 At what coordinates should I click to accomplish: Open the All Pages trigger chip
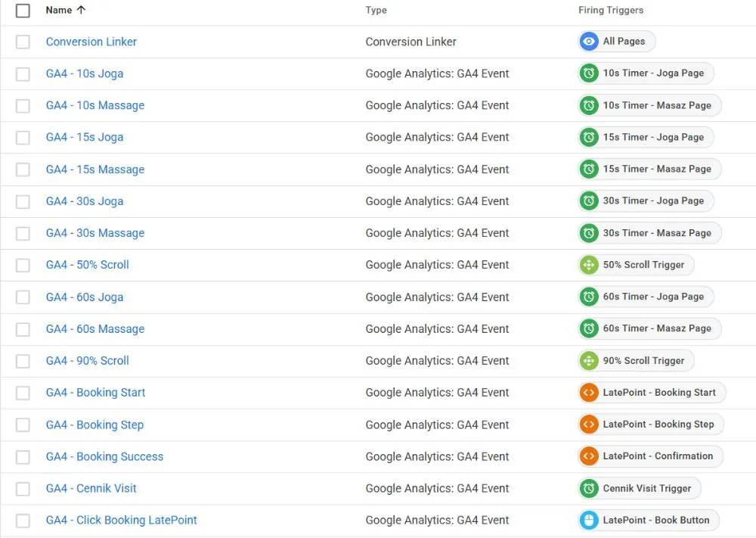(x=617, y=42)
